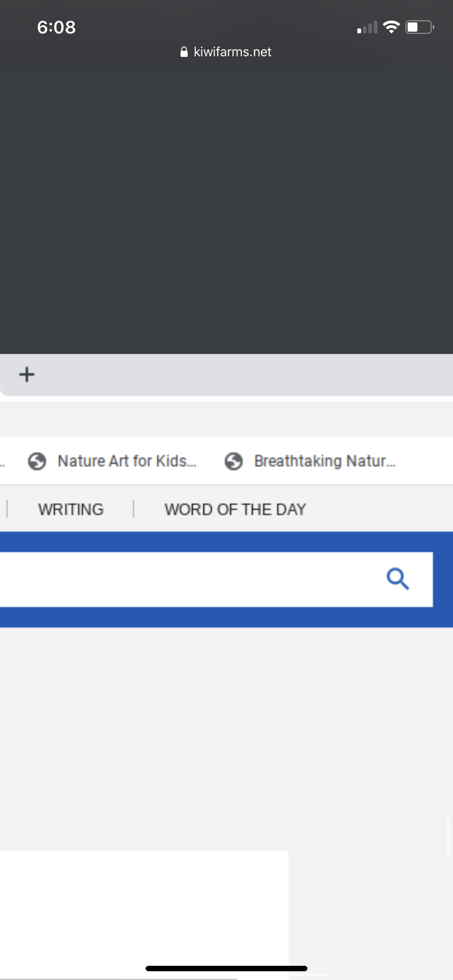Tap the battery status icon
The image size is (453, 980).
pyautogui.click(x=420, y=27)
